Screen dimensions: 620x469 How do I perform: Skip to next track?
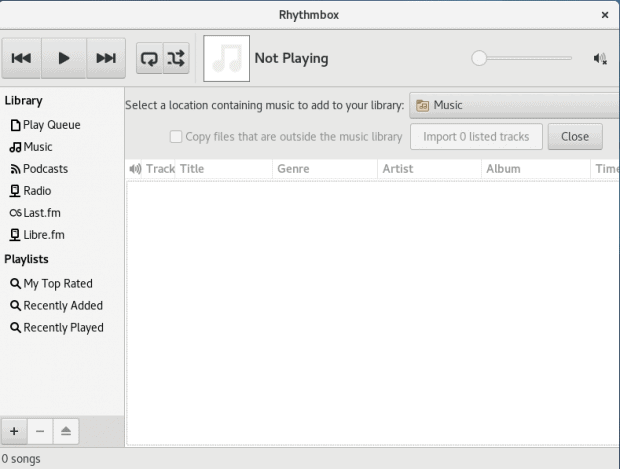(106, 58)
